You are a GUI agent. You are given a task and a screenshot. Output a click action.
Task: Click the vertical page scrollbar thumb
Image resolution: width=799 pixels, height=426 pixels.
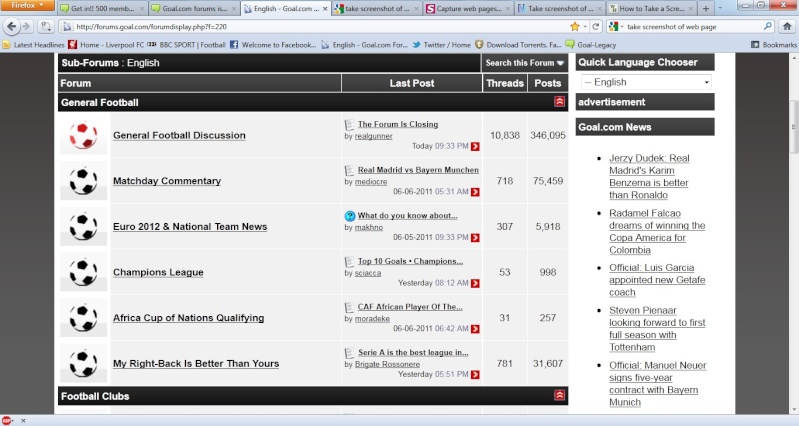(x=793, y=126)
